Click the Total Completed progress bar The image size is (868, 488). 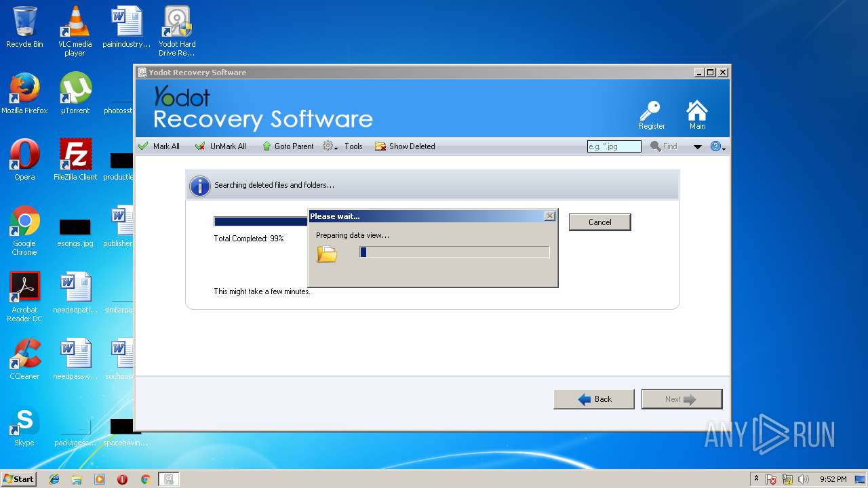[261, 222]
